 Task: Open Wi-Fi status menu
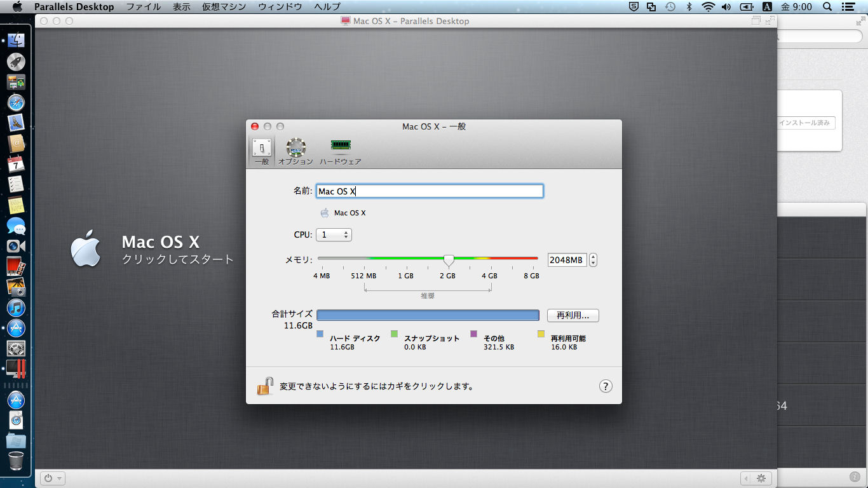coord(709,7)
